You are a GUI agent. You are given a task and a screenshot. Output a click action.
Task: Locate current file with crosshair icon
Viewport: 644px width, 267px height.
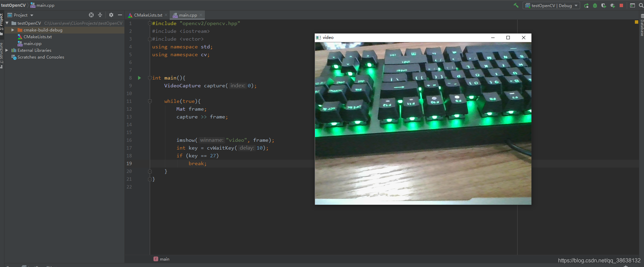point(91,15)
